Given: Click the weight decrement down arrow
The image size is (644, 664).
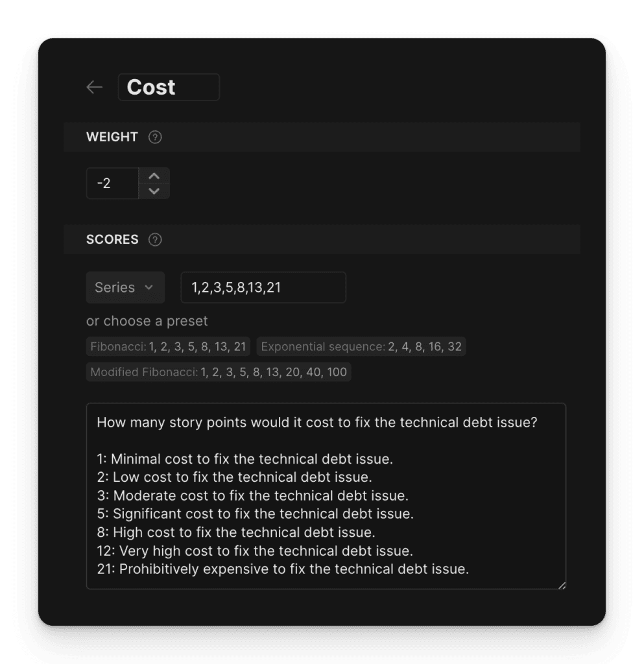Looking at the screenshot, I should point(153,190).
